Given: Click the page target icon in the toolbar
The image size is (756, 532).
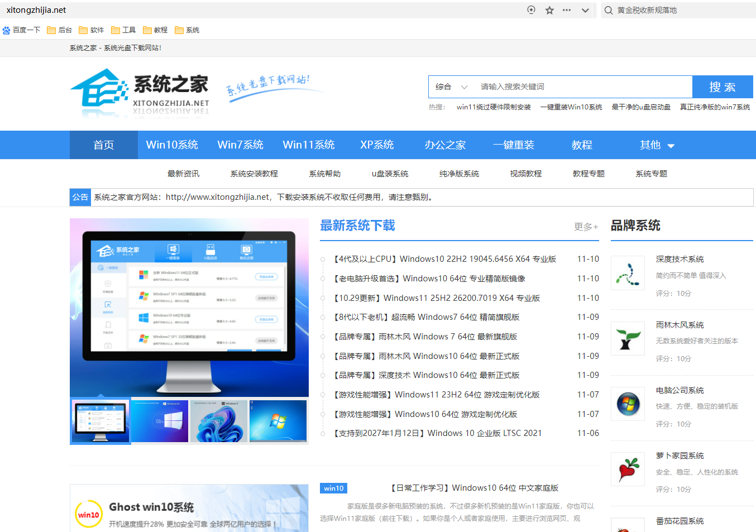Looking at the screenshot, I should (x=530, y=9).
